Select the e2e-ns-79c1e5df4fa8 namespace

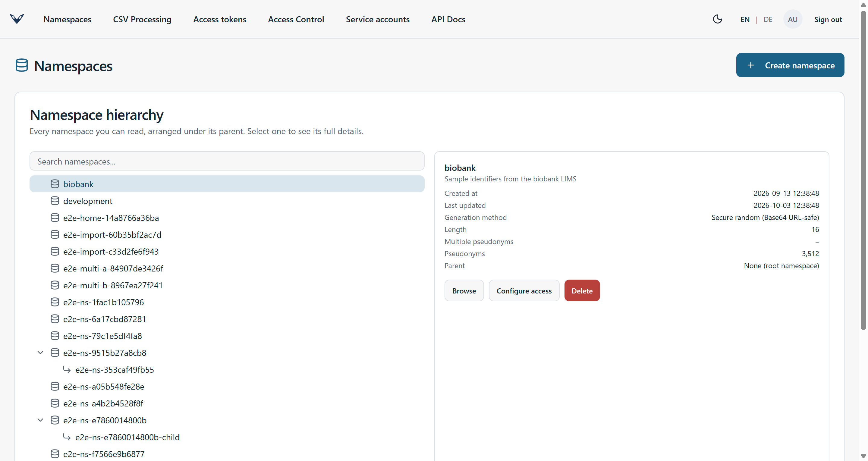click(x=227, y=336)
